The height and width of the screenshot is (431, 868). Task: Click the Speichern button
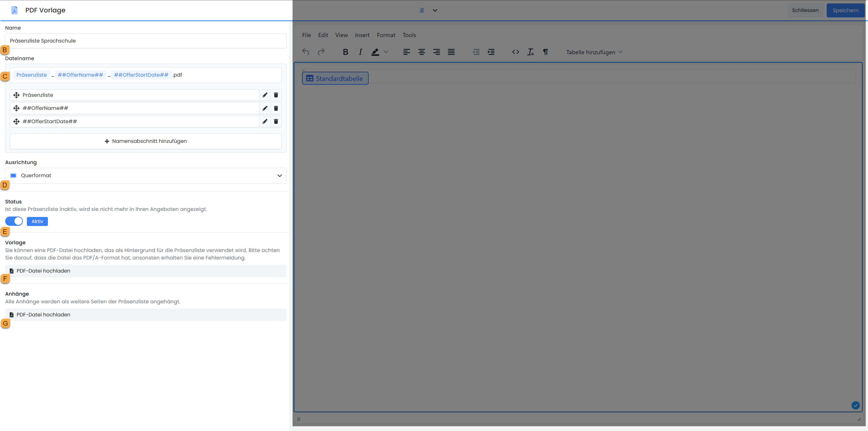pos(845,10)
